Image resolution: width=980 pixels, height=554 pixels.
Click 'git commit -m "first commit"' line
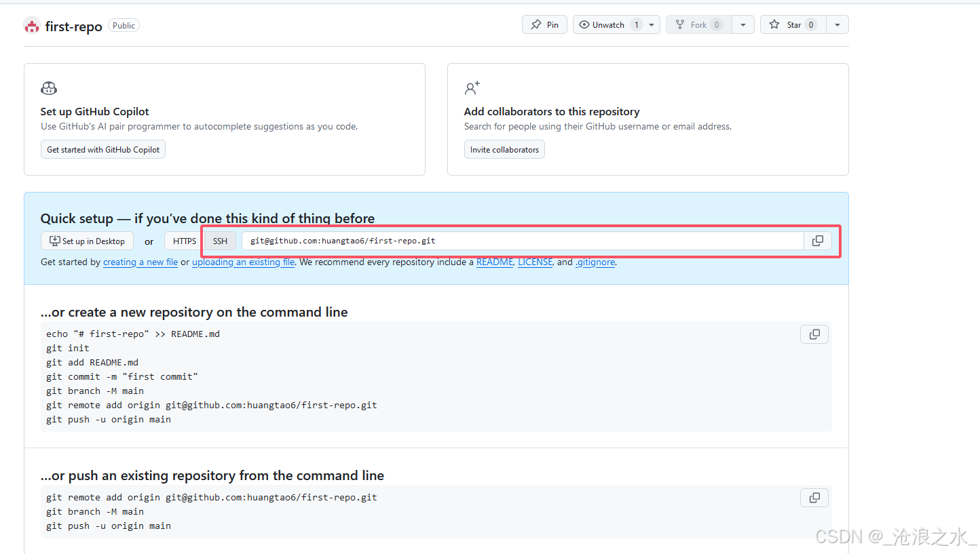122,377
